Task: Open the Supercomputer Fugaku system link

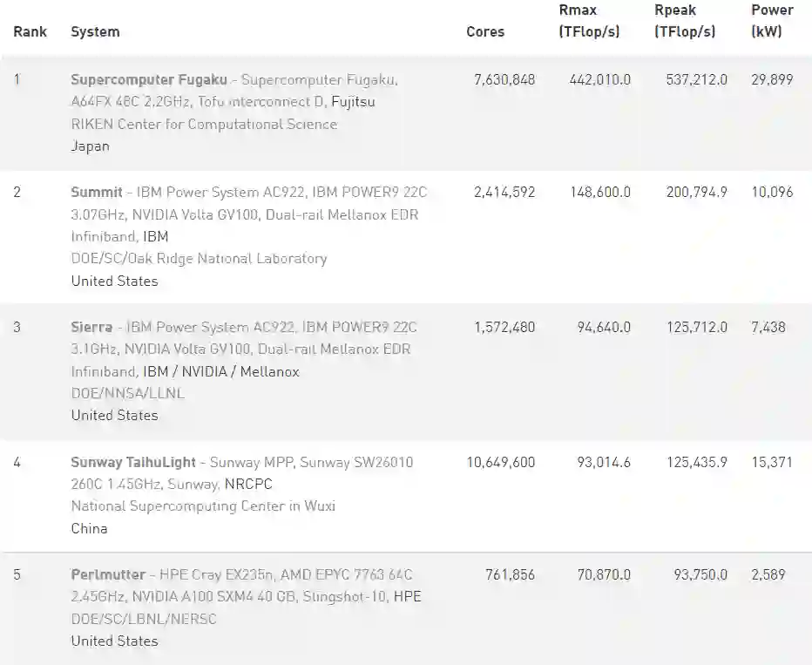Action: coord(149,79)
